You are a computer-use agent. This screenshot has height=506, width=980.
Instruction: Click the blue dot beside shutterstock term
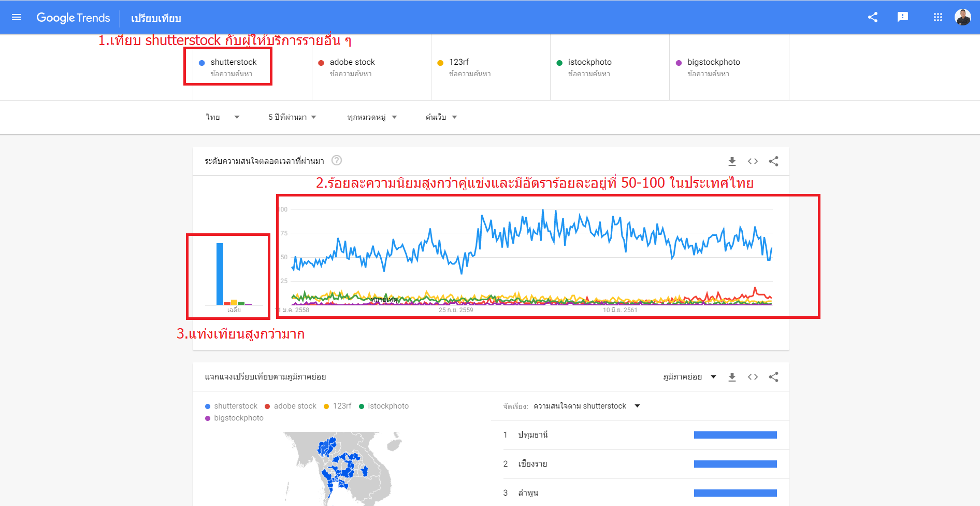202,63
